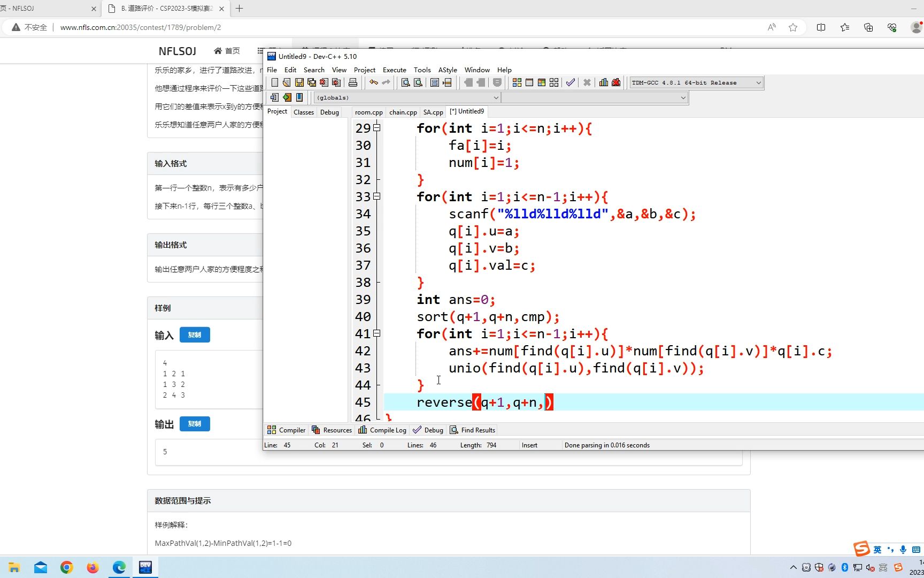The height and width of the screenshot is (578, 924).
Task: Go to 首页 on NFLSOJ page
Action: click(x=227, y=51)
